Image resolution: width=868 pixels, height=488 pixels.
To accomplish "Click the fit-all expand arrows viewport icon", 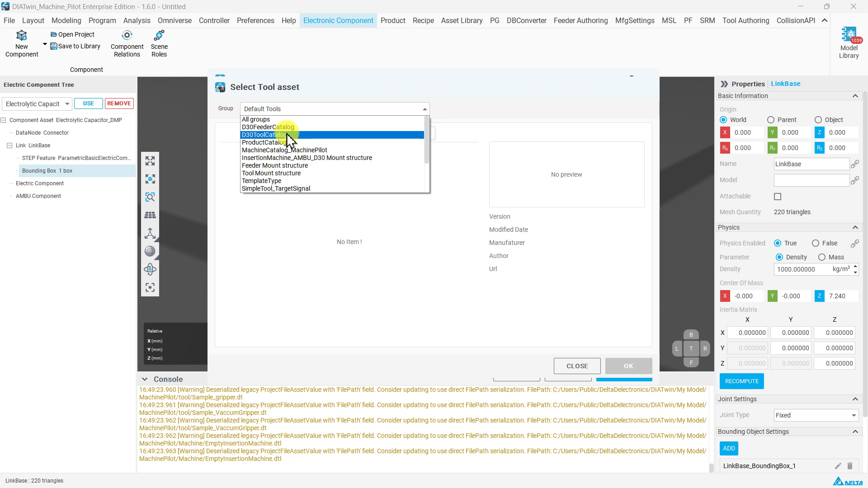I will (150, 161).
